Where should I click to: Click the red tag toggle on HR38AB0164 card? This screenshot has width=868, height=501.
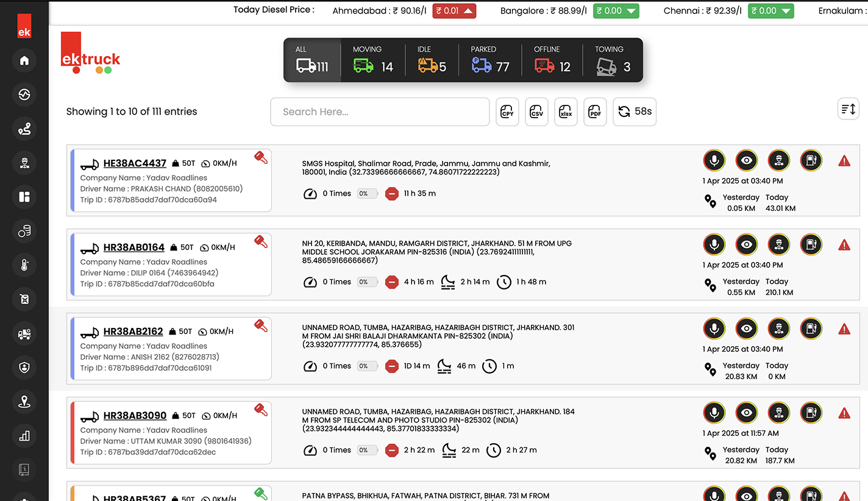261,241
